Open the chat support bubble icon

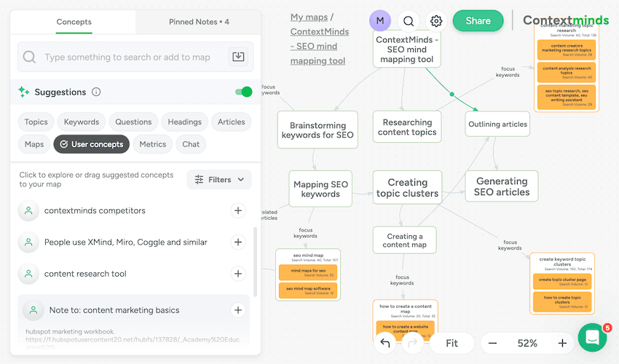click(592, 337)
